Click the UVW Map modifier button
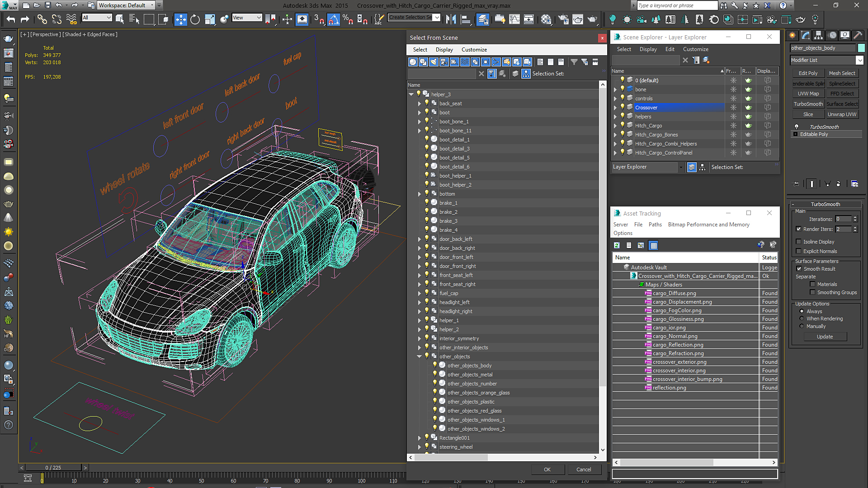 (808, 94)
